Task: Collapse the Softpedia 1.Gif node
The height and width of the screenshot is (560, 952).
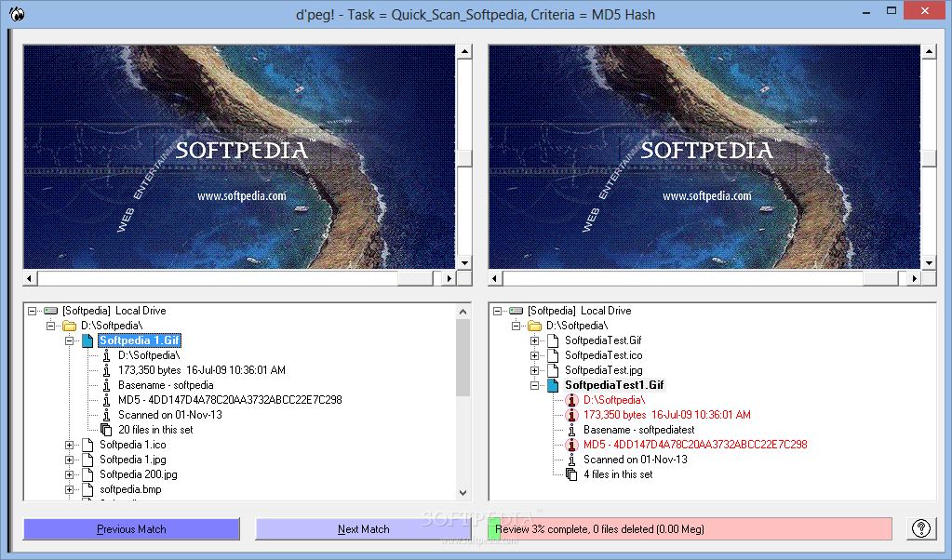Action: pyautogui.click(x=69, y=340)
